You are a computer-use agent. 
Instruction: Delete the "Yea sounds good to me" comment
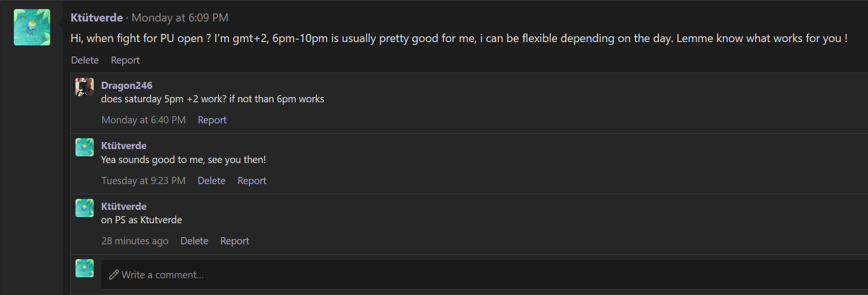(212, 181)
